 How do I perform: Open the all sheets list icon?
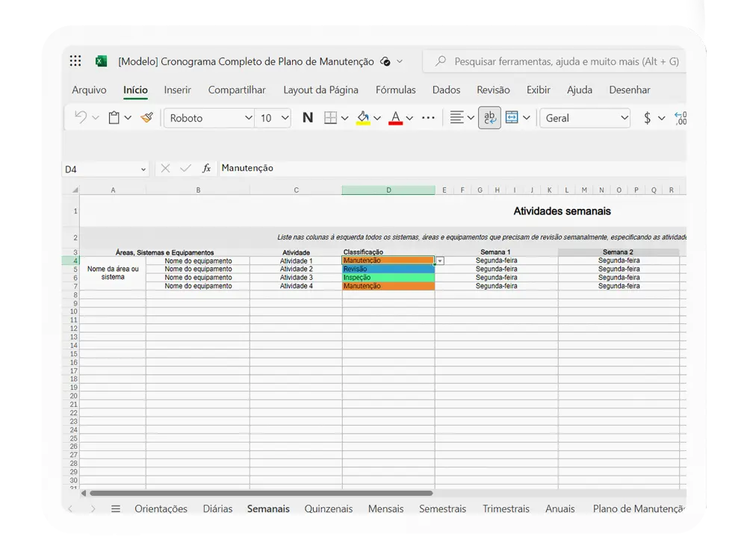(116, 509)
